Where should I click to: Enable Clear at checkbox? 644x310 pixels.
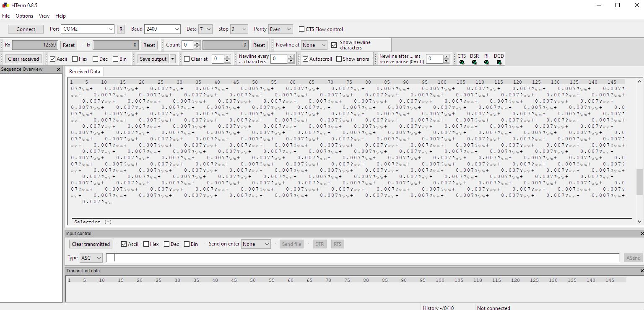[x=187, y=59]
